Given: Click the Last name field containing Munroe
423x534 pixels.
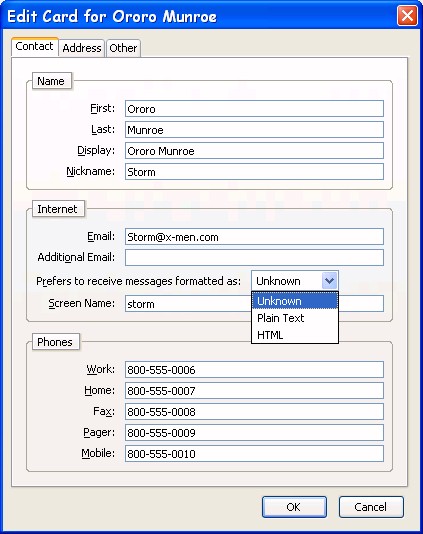Looking at the screenshot, I should [x=254, y=130].
